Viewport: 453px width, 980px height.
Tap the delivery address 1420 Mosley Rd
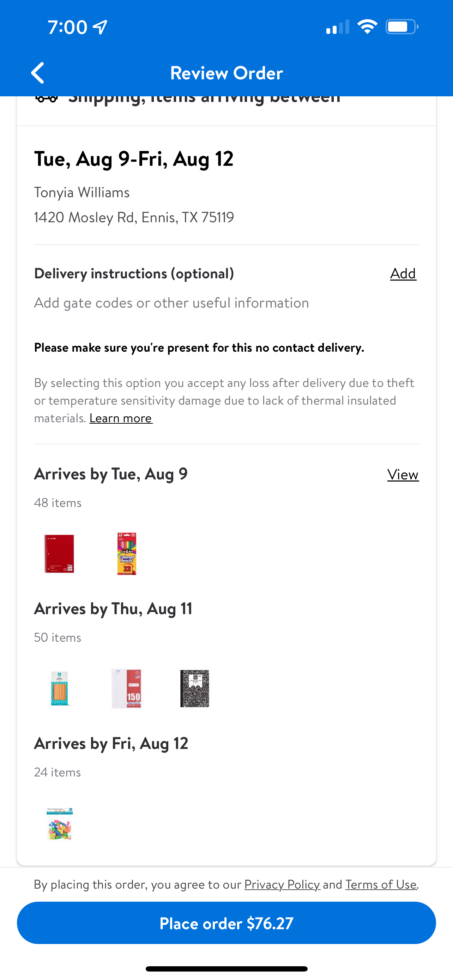134,217
